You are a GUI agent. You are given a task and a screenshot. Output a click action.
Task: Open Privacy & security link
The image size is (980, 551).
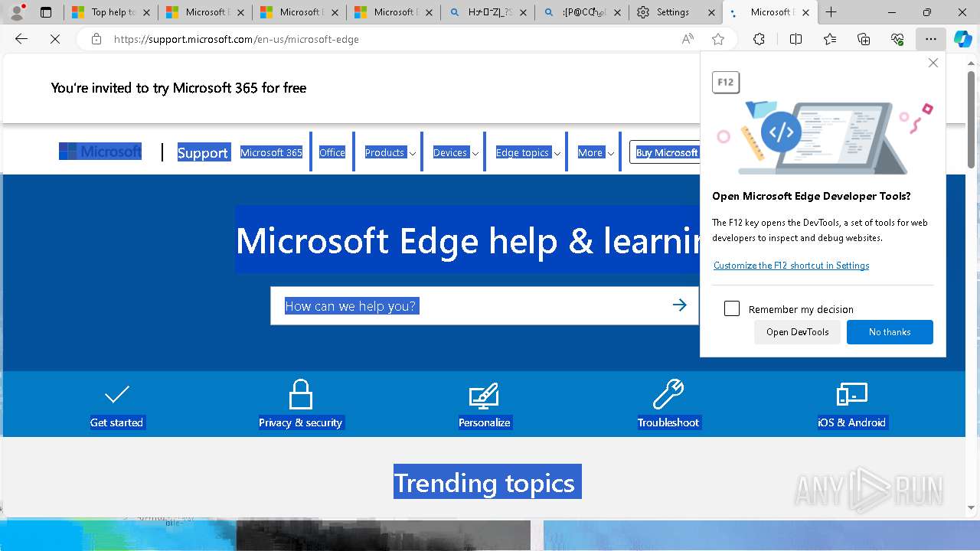[300, 422]
